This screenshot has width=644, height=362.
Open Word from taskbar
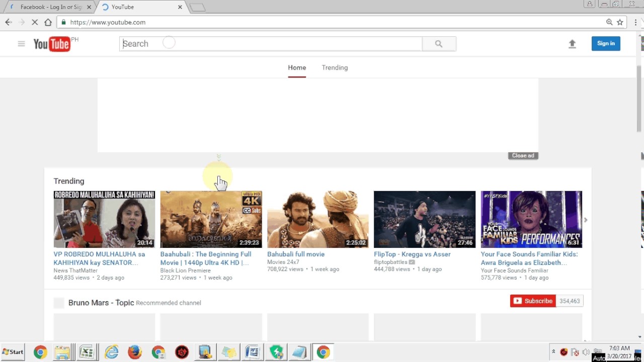point(252,352)
